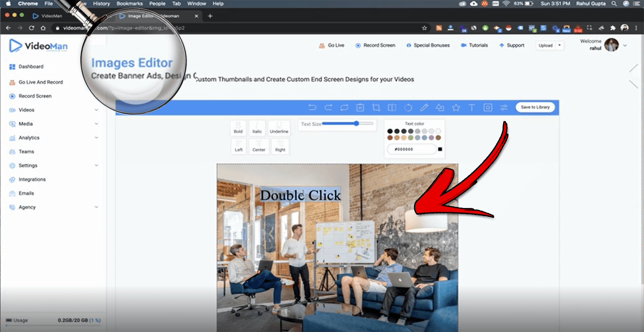Open Tutorials link

click(474, 45)
